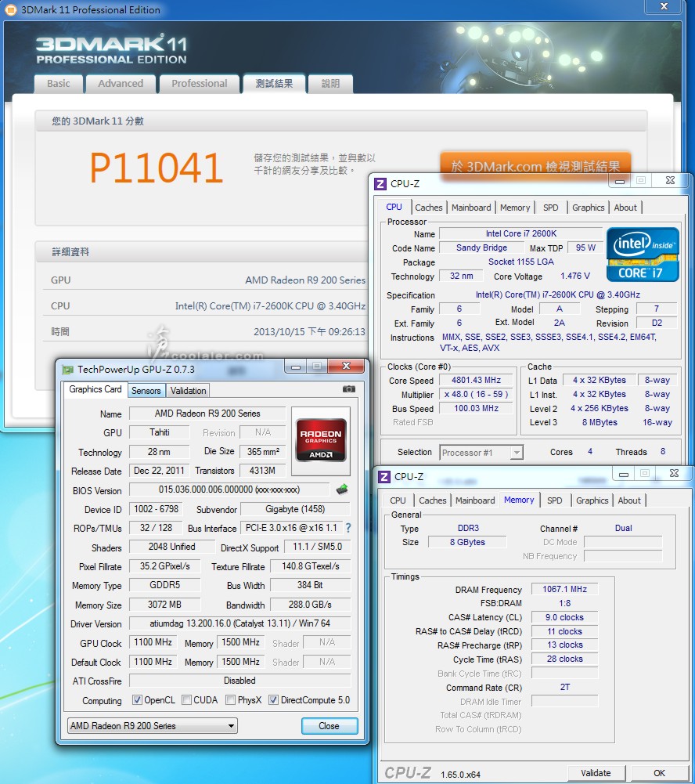Screen dimensions: 695x784
Task: Switch to the Basic tab in 3DMark
Action: 59,84
